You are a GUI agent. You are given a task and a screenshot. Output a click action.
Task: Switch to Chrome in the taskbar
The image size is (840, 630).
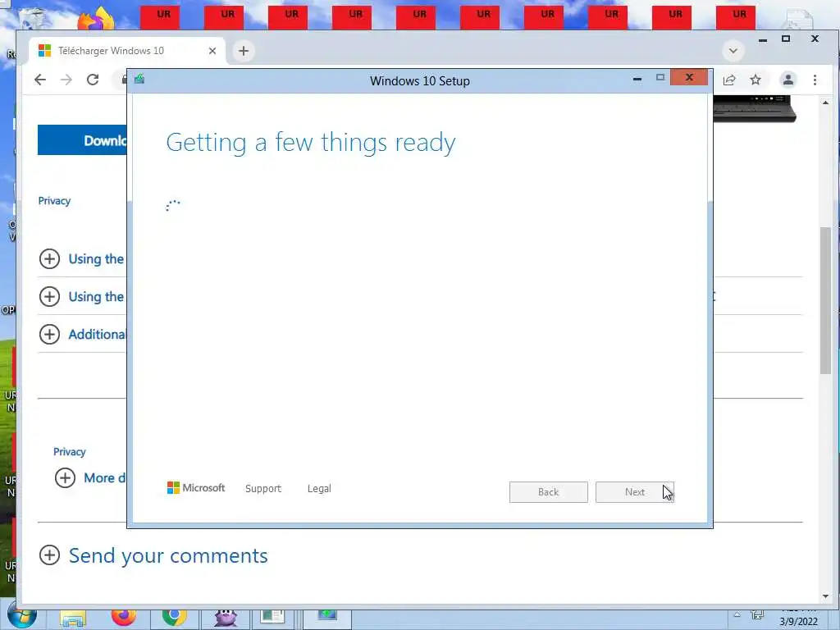tap(174, 618)
